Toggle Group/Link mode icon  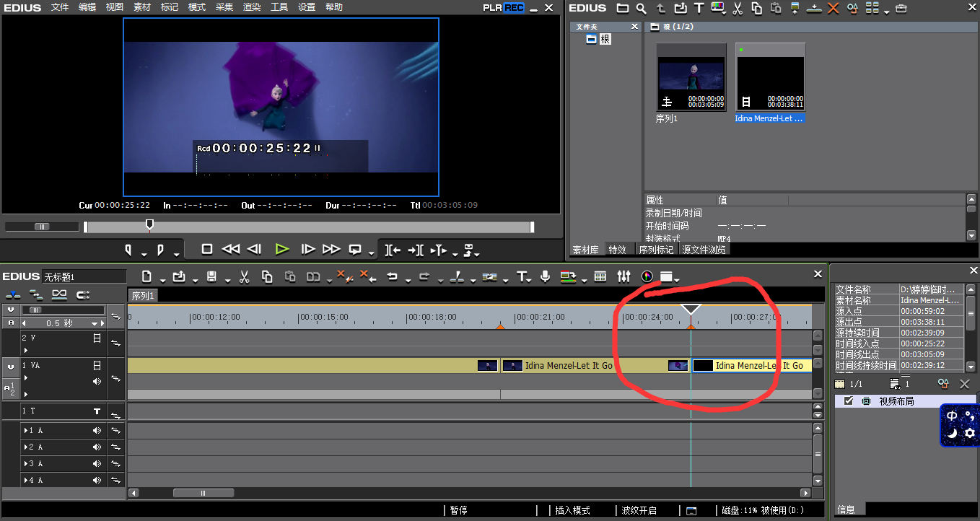[x=59, y=294]
